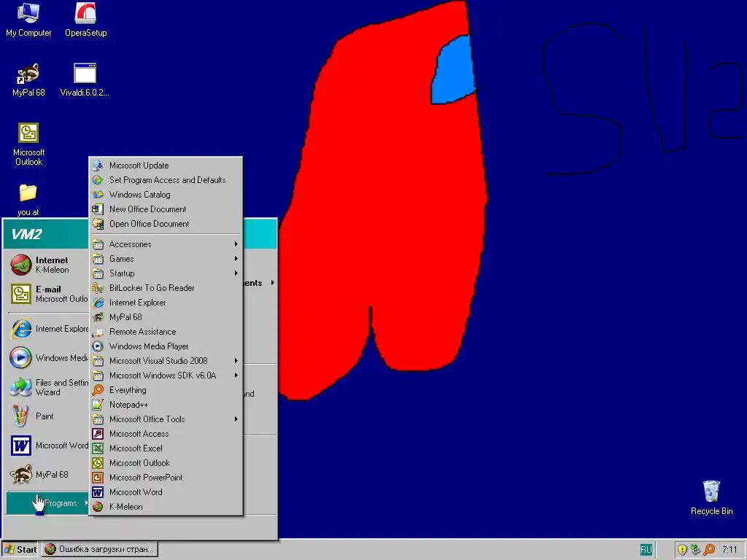The width and height of the screenshot is (747, 560).
Task: Click All Programs in Start menu
Action: click(x=47, y=503)
